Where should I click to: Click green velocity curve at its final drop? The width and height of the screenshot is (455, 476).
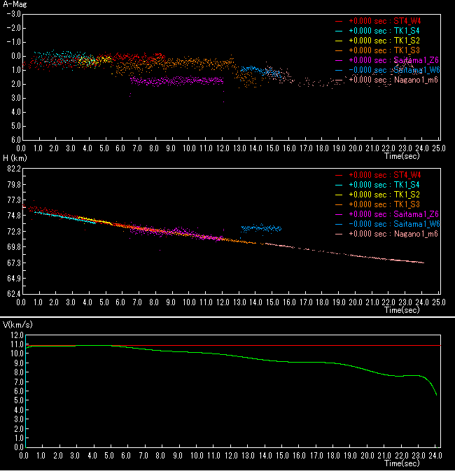[434, 387]
